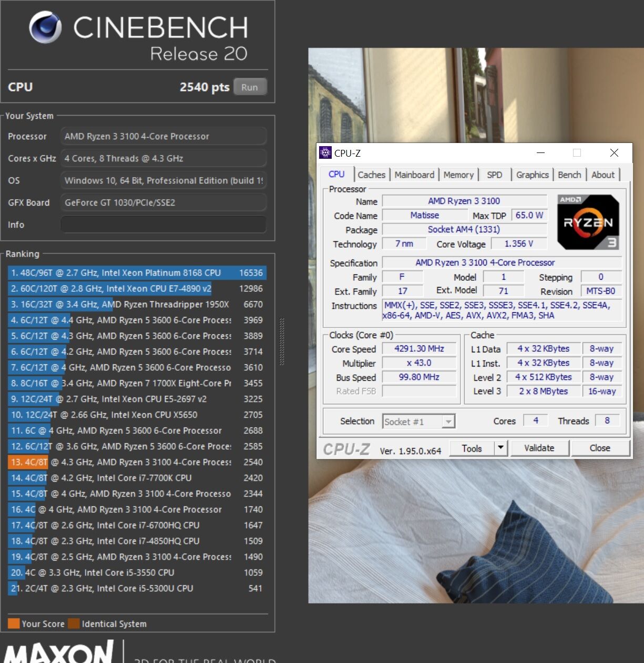Select ranking row Intel Xeon Platinum 8168
This screenshot has width=644, height=663.
point(137,273)
